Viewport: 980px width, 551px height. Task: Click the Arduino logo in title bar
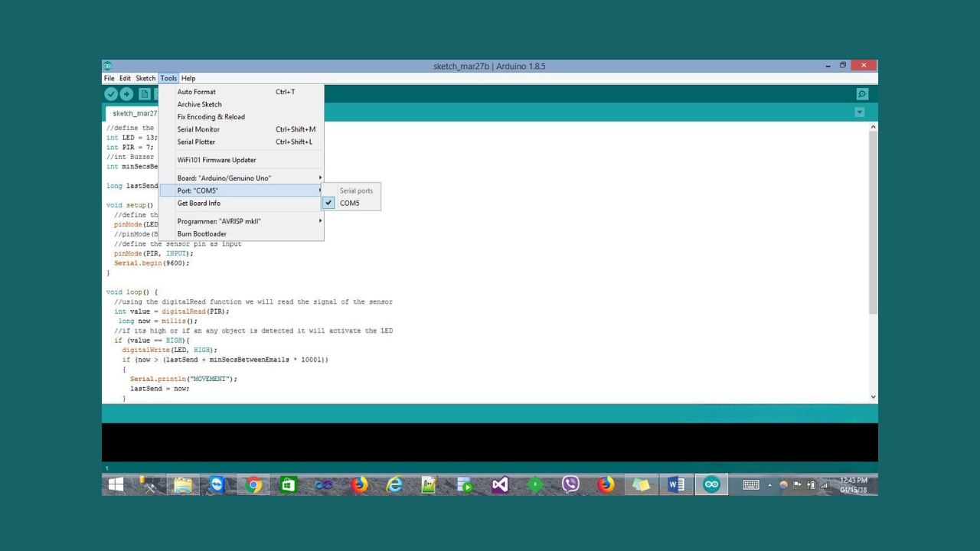pos(107,66)
